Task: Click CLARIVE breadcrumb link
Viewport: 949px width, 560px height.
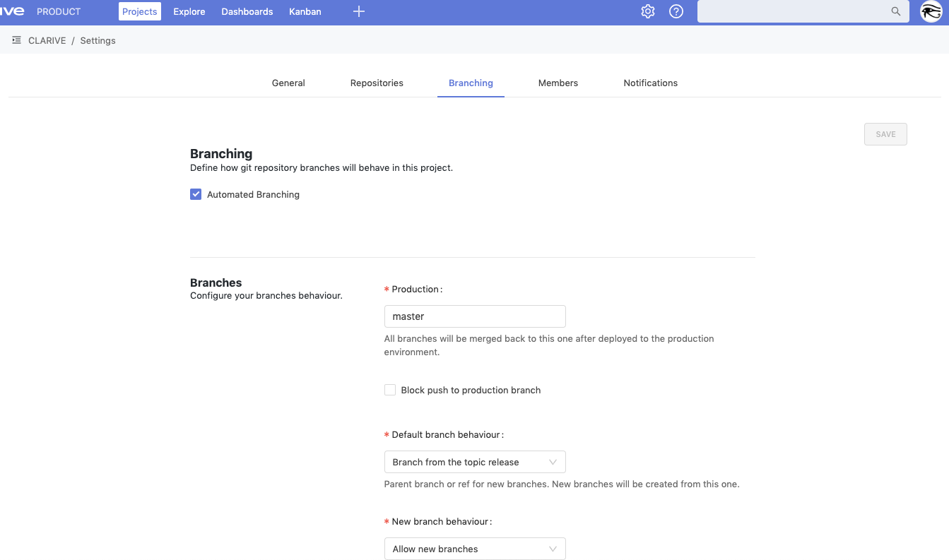Action: [47, 40]
